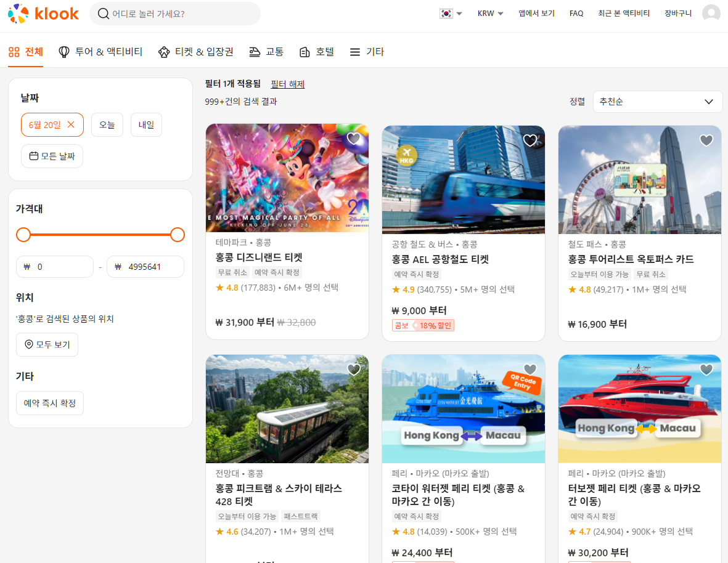728x563 pixels.
Task: Open 홍콩 AEL 공항철도 티켓 title
Action: (440, 259)
